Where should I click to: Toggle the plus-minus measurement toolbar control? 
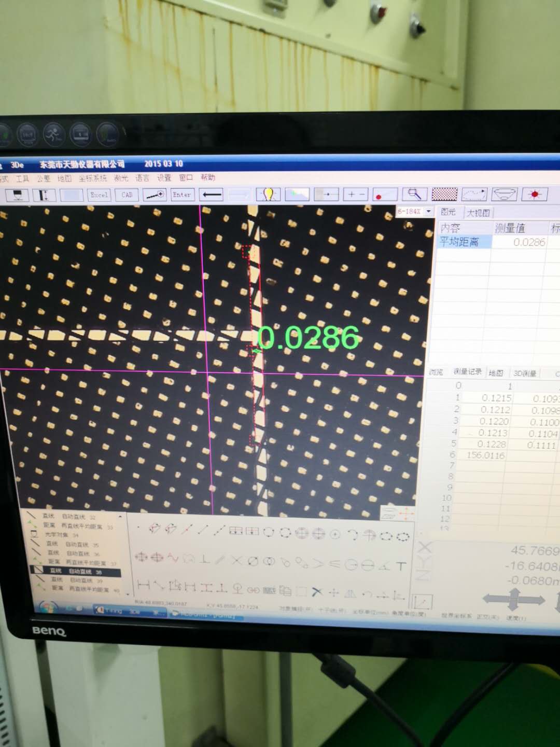tap(355, 194)
